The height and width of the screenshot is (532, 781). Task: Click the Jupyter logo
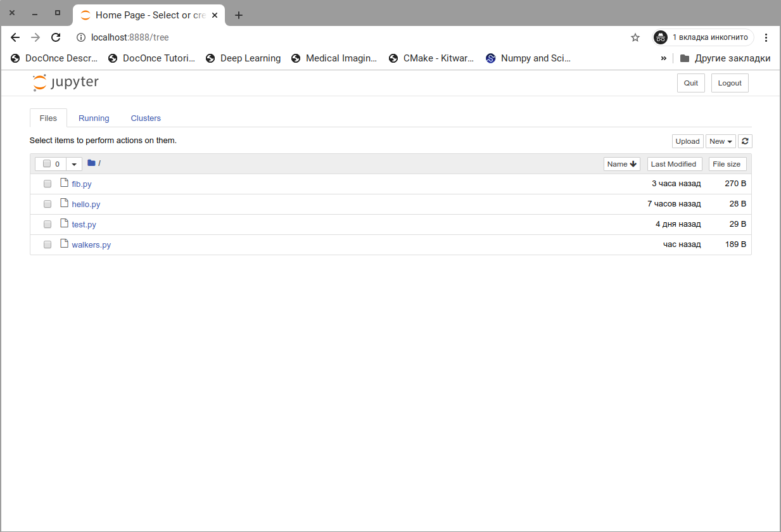(x=66, y=82)
